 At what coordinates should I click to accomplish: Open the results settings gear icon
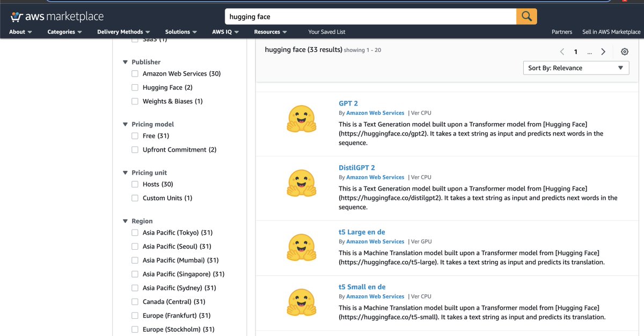pyautogui.click(x=624, y=52)
